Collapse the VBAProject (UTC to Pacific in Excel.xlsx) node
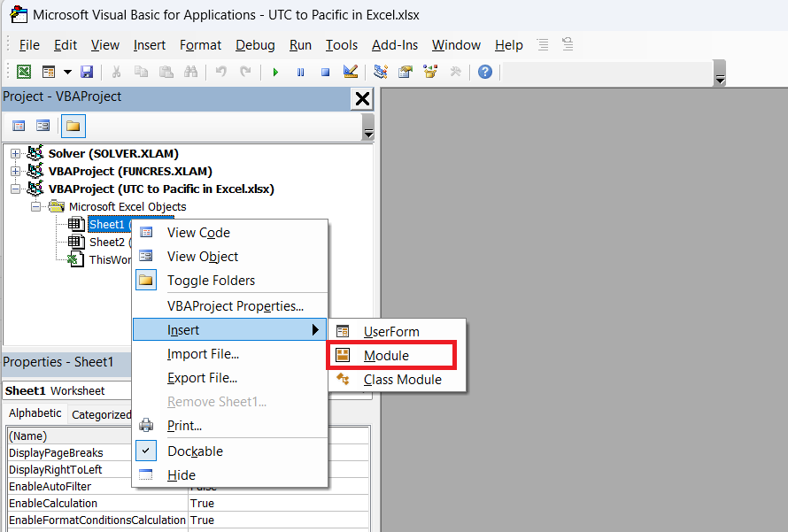 16,189
